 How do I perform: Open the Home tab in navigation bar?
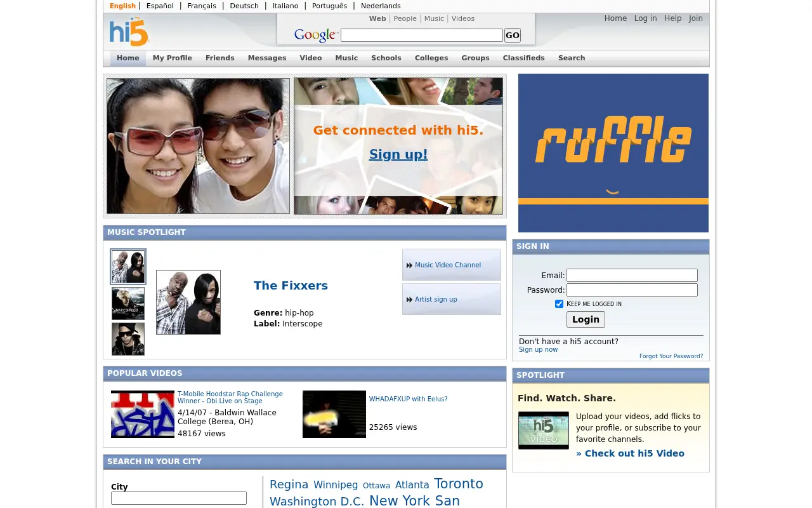click(128, 58)
